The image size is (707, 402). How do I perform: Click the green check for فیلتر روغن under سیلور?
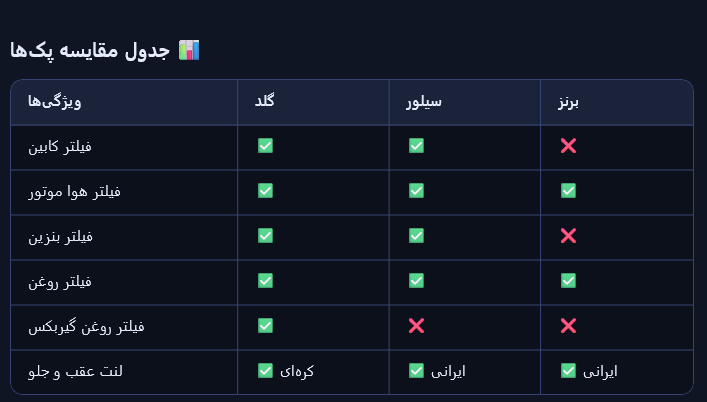point(416,281)
